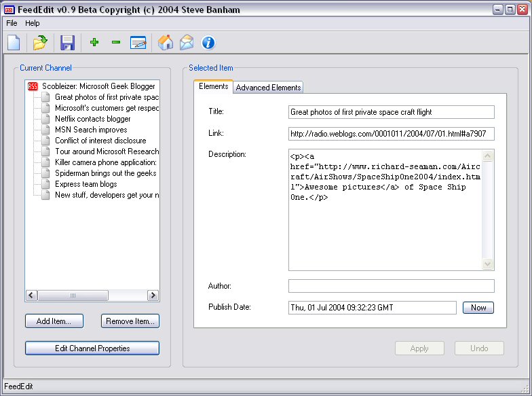Screen dimensions: 532x396
Task: Select 'Great photos of first private spac' item
Action: [107, 97]
